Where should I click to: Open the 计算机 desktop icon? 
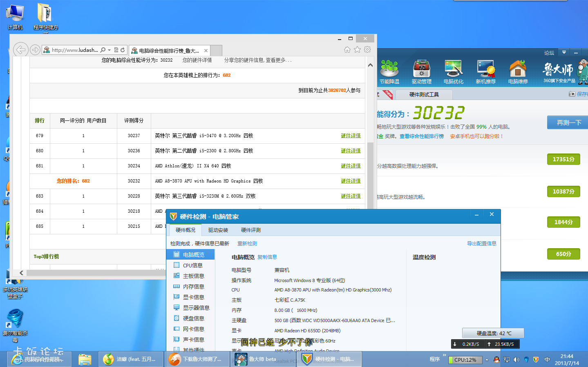point(15,17)
